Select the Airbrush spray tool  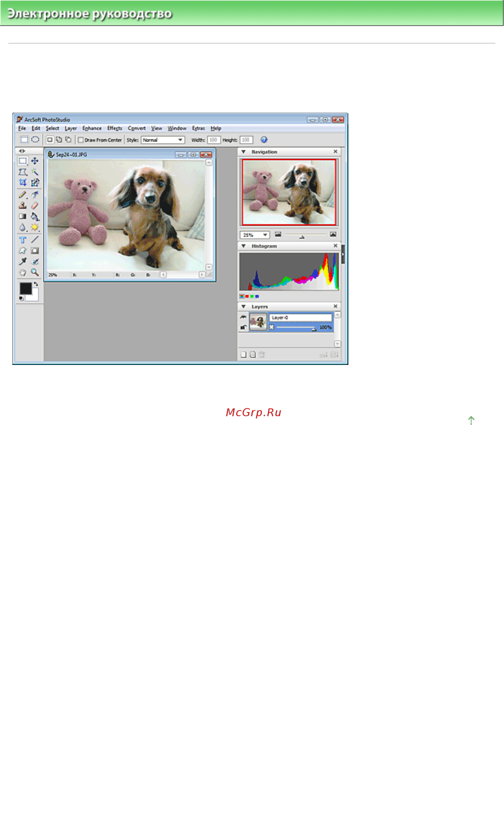pyautogui.click(x=35, y=194)
